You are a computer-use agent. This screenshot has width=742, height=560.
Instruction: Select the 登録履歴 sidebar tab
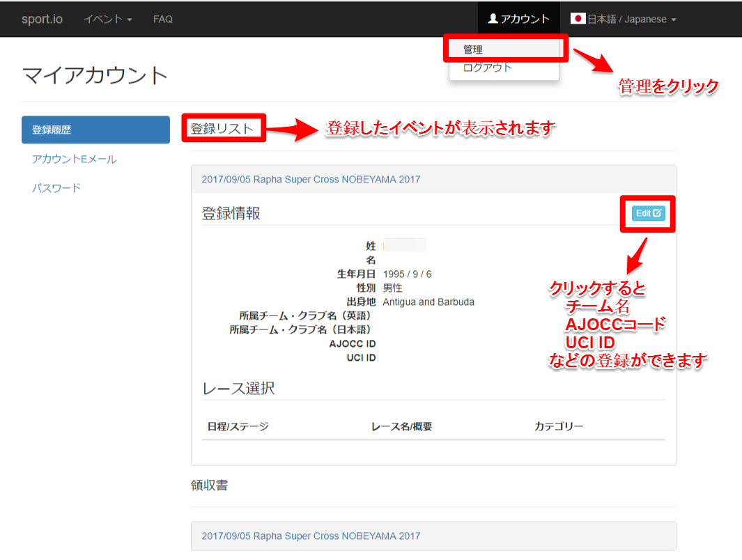(x=95, y=130)
